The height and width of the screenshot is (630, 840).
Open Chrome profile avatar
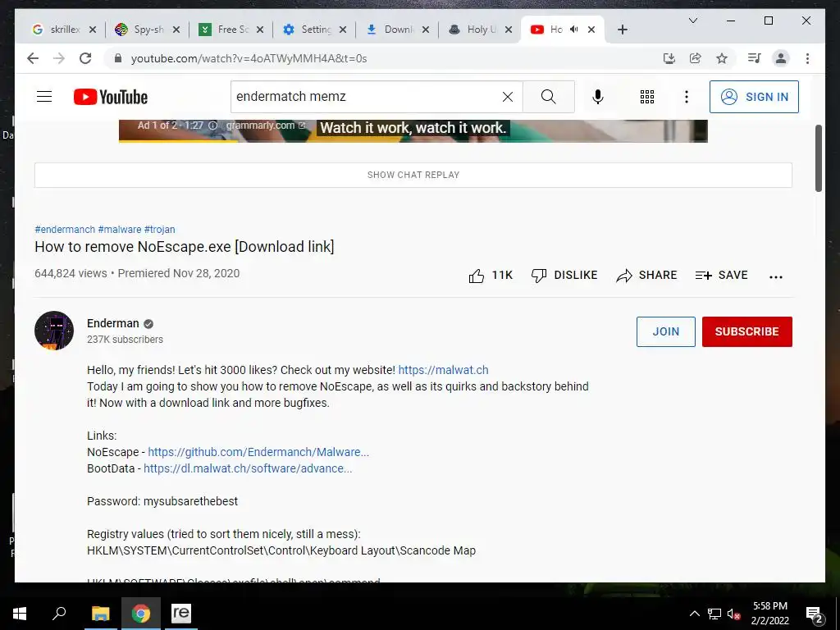[781, 58]
